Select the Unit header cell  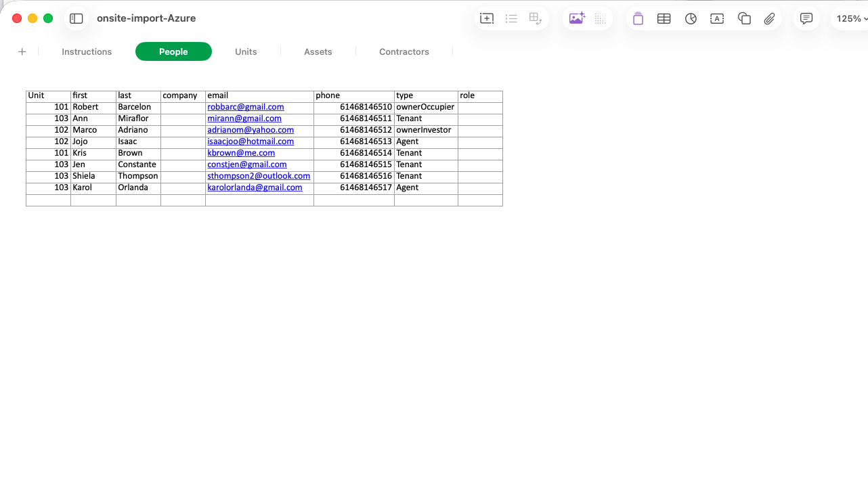pos(48,96)
